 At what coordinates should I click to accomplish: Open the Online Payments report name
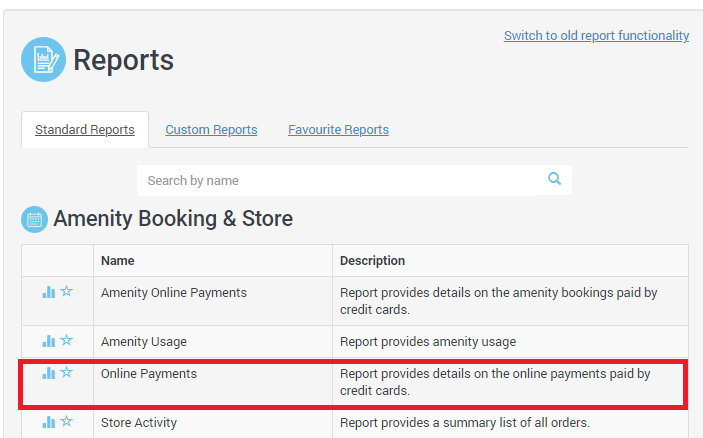click(149, 373)
